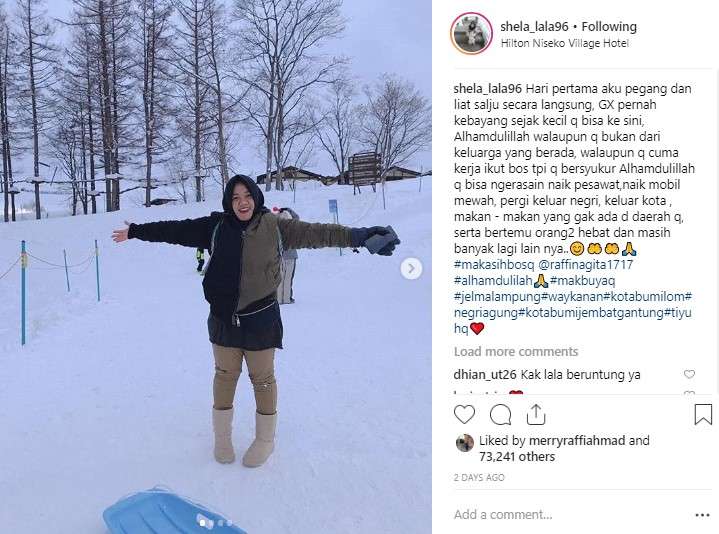Screen dimensions: 719x534
Task: View the list of 73,241 others who liked
Action: (517, 457)
